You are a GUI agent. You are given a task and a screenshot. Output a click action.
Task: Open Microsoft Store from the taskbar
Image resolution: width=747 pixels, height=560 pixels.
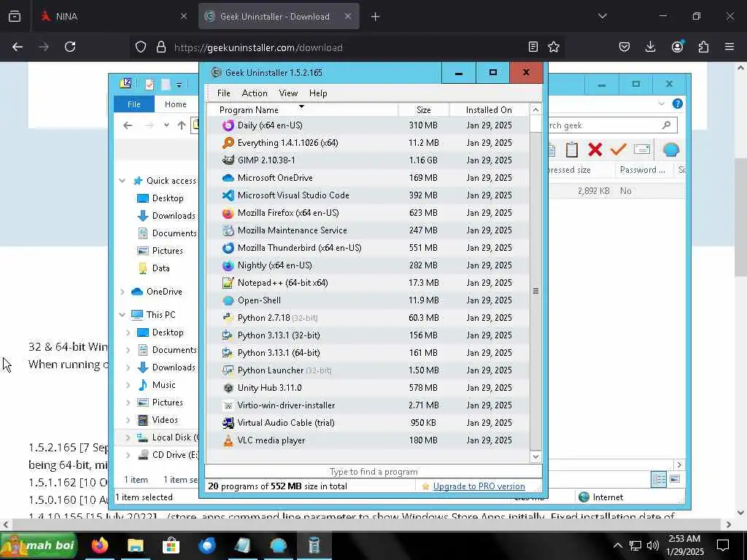[x=171, y=545]
